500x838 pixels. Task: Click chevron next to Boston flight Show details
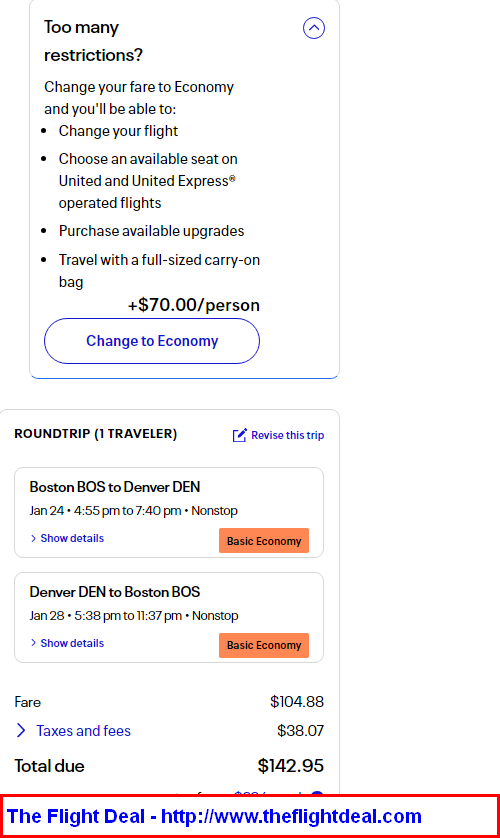(34, 538)
